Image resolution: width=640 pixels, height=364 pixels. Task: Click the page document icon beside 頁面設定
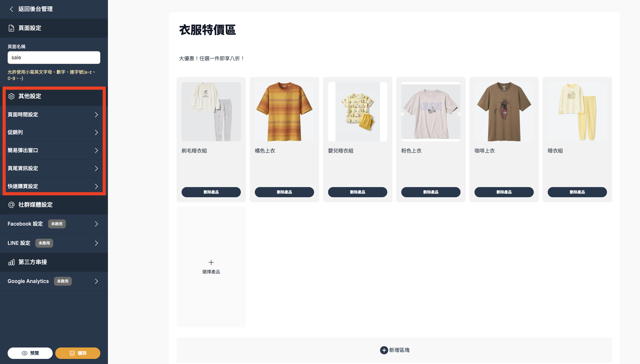pos(11,28)
